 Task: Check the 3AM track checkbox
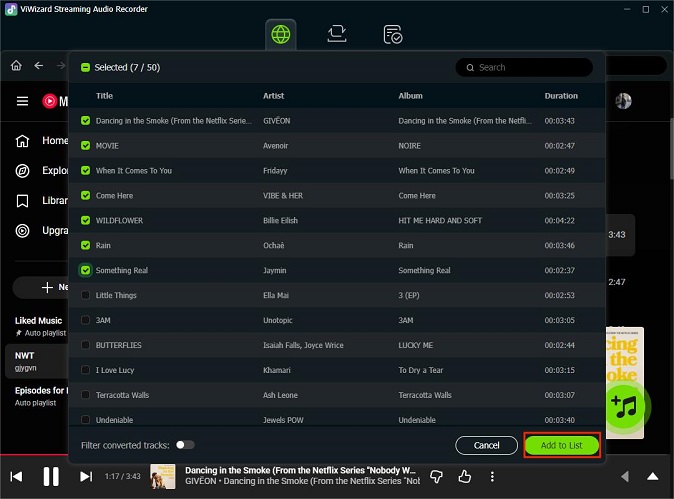point(86,320)
